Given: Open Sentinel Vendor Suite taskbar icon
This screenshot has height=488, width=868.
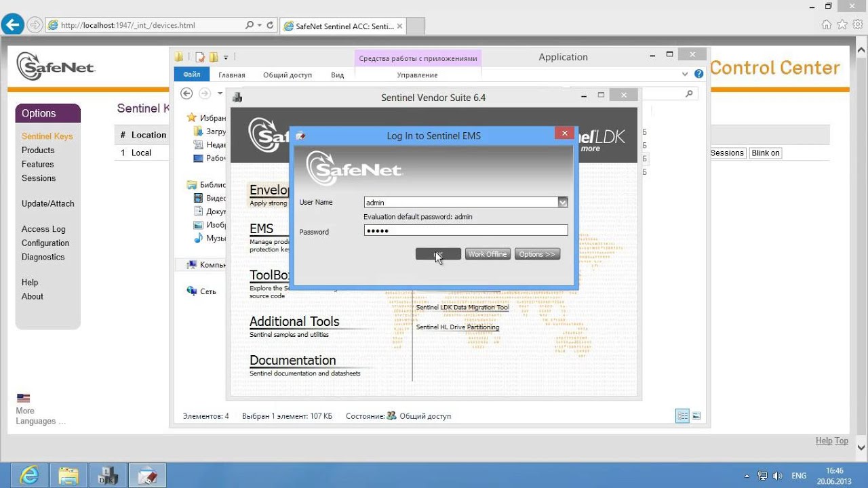Looking at the screenshot, I should (x=108, y=476).
